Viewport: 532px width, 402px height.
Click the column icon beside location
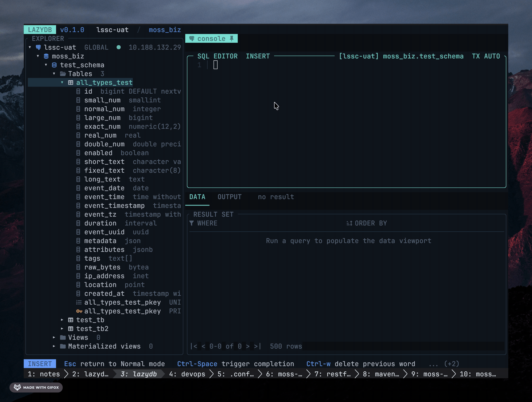tap(78, 285)
